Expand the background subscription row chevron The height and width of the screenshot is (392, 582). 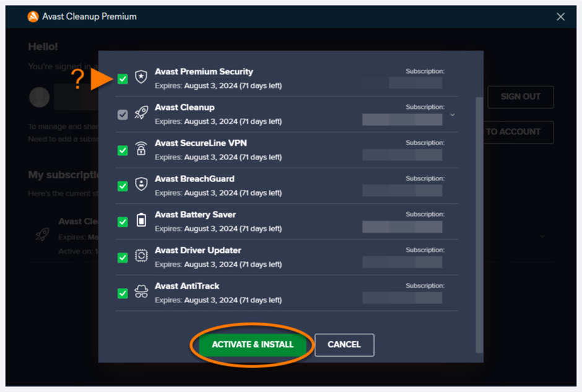542,236
